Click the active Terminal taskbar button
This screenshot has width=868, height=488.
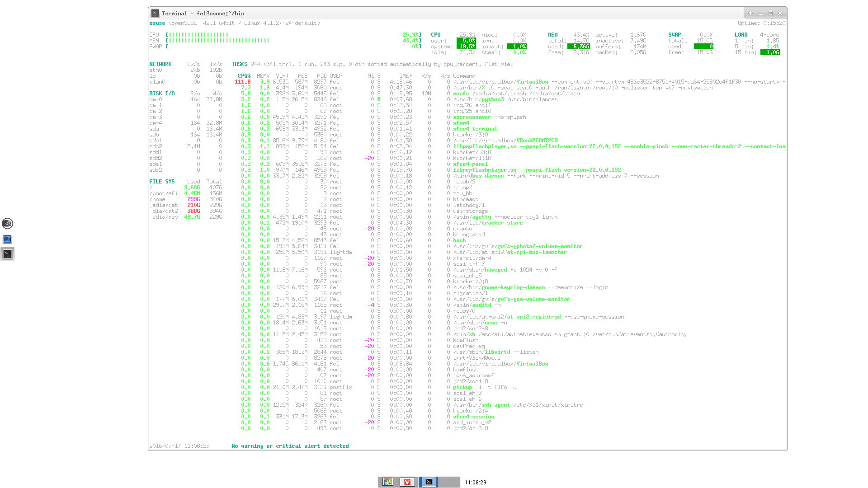point(429,482)
